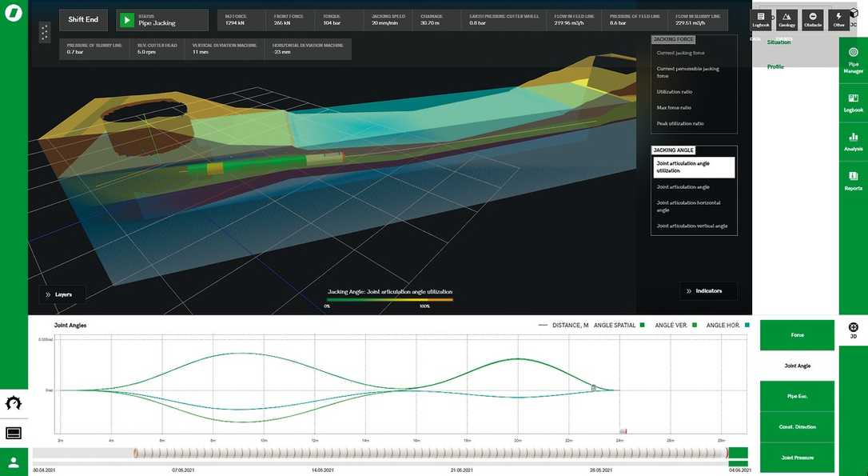Click the Obstacle layer icon
Image resolution: width=868 pixels, height=476 pixels.
click(x=812, y=18)
